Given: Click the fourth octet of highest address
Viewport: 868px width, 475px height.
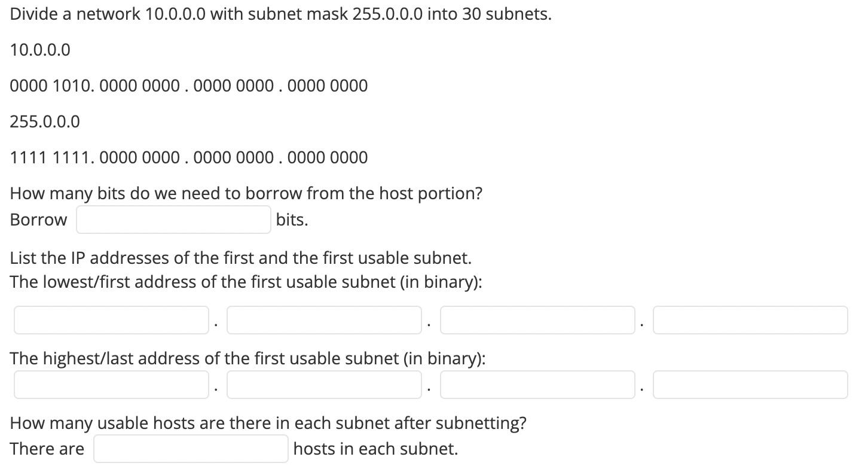Looking at the screenshot, I should [750, 385].
